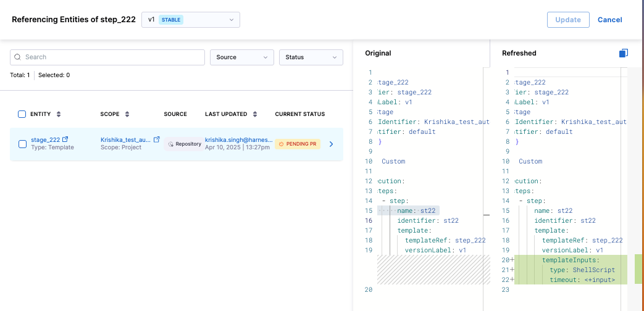The width and height of the screenshot is (644, 311).
Task: Sort the table by Entity column
Action: (59, 114)
